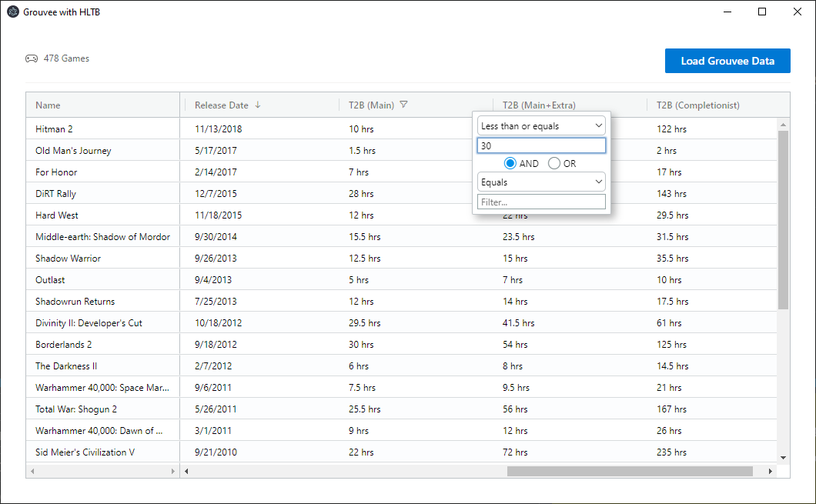
Task: Click the gamepad icon beside 478 Games
Action: 32,58
